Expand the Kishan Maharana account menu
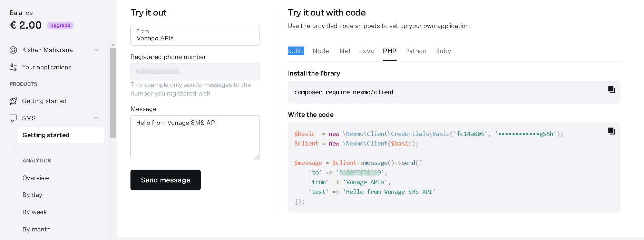 (96, 50)
